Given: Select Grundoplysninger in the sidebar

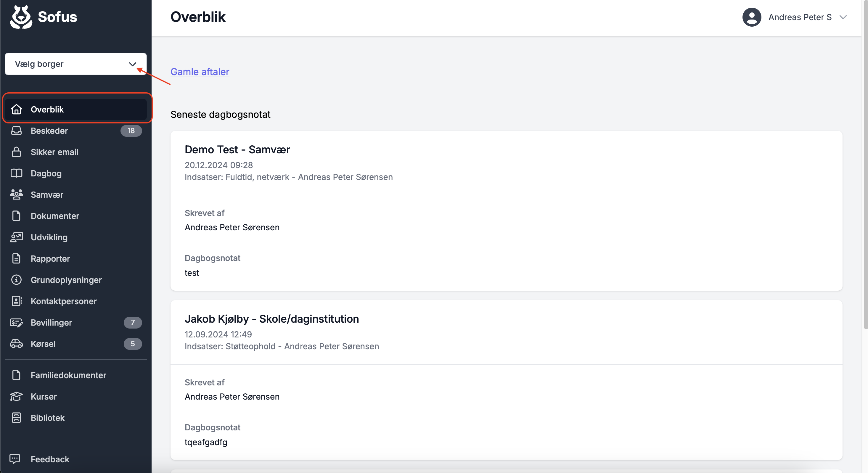Looking at the screenshot, I should [x=66, y=280].
